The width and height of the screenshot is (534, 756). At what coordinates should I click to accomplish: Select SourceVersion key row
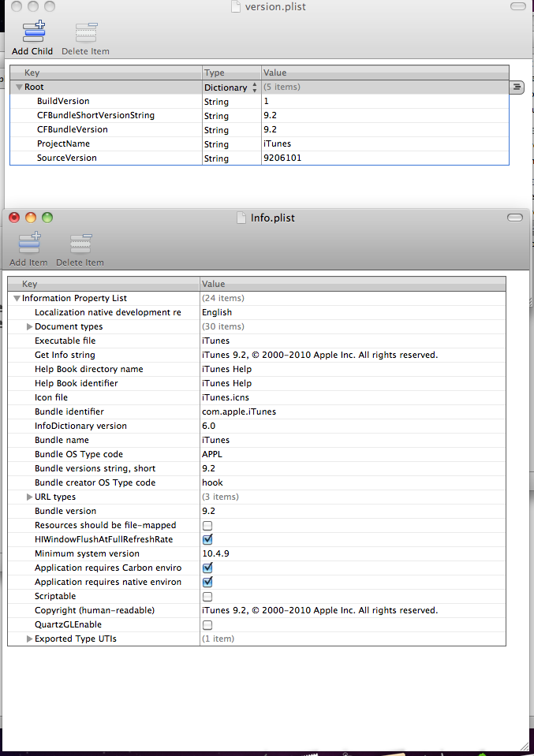66,158
